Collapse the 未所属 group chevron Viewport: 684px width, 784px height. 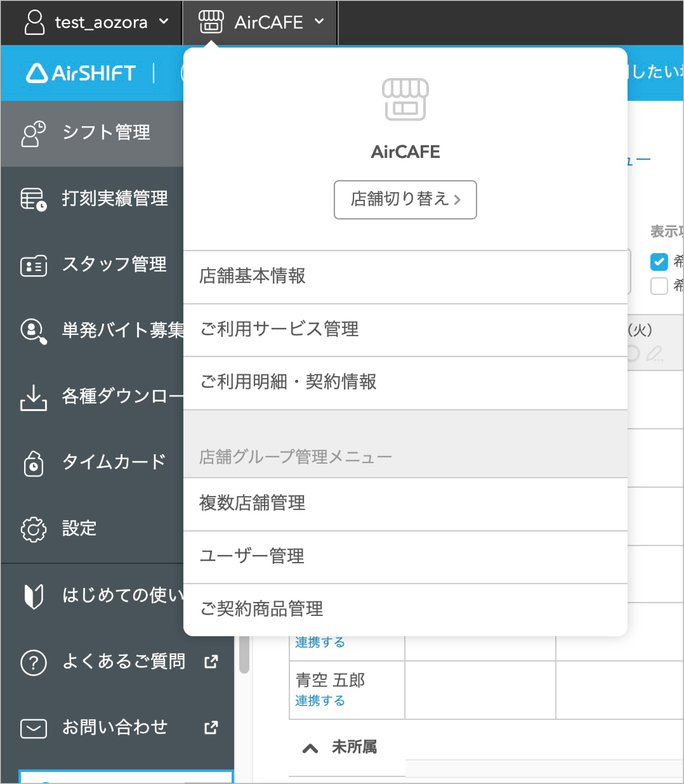coord(310,748)
